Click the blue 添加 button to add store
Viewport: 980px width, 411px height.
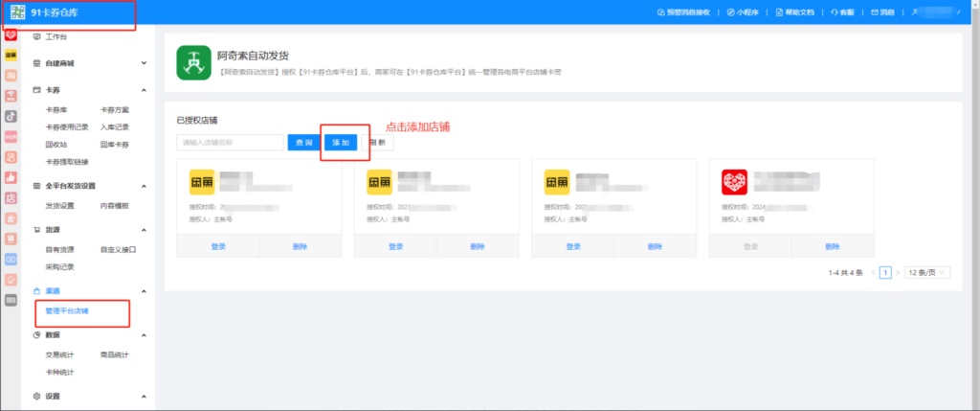coord(341,143)
